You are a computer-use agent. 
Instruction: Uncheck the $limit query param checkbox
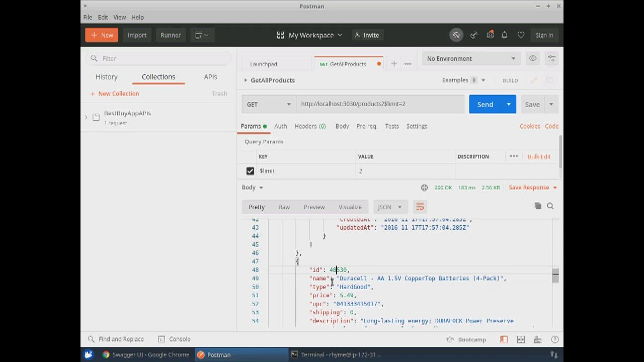click(x=250, y=171)
